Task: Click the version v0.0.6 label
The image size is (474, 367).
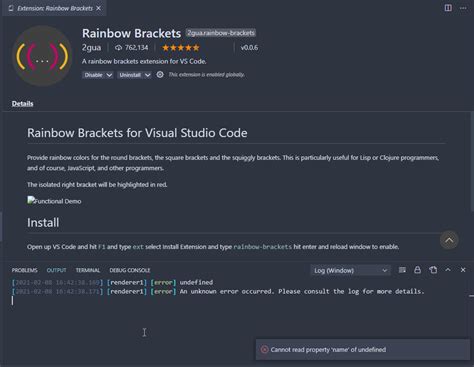Action: tap(249, 48)
